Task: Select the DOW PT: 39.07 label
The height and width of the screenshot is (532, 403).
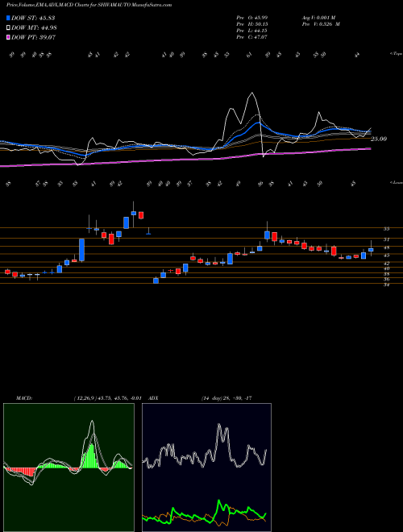Action: [34, 37]
